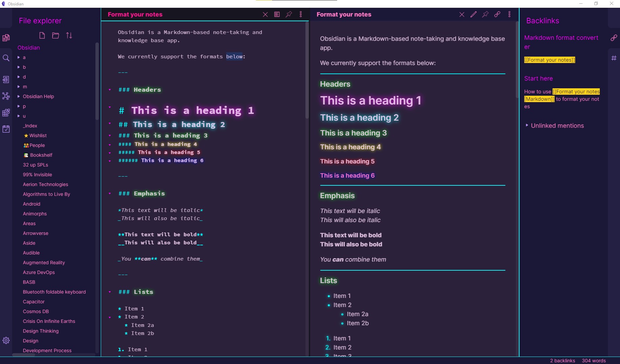This screenshot has width=620, height=364.
Task: Pin the left editor pane
Action: tap(289, 14)
